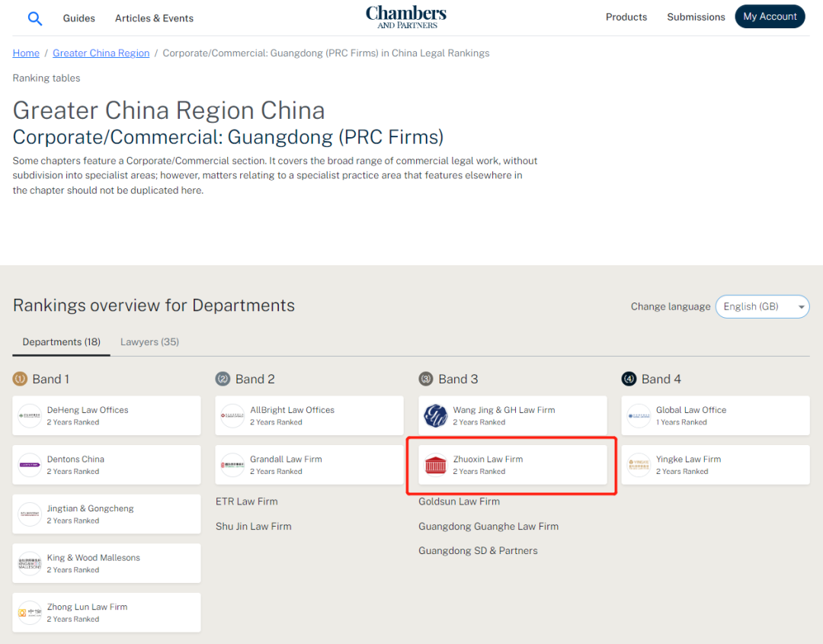Viewport: 823px width, 644px height.
Task: Click the Yingke Law Firm logo
Action: click(x=639, y=465)
